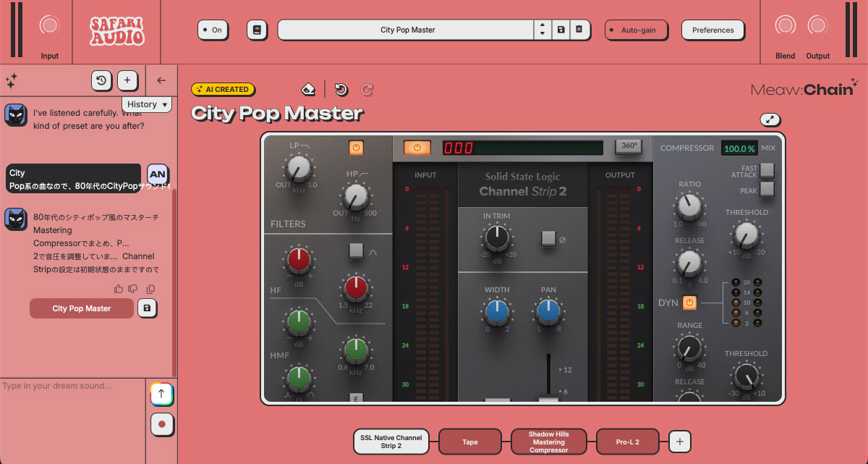
Task: Enable Peak mode on the compressor
Action: 767,190
